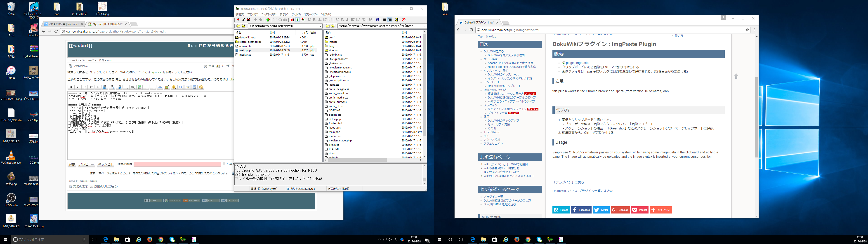868x244 pixels.
Task: Click the FFFTP disconnect icon
Action: click(x=248, y=20)
